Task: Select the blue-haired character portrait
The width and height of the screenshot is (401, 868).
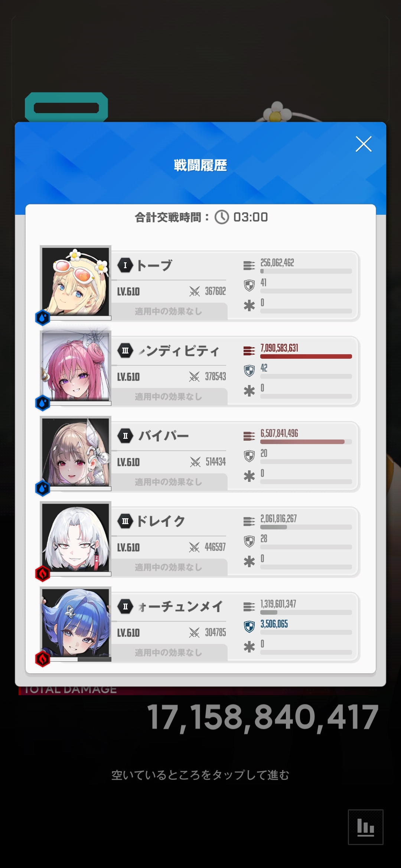Action: [x=76, y=623]
